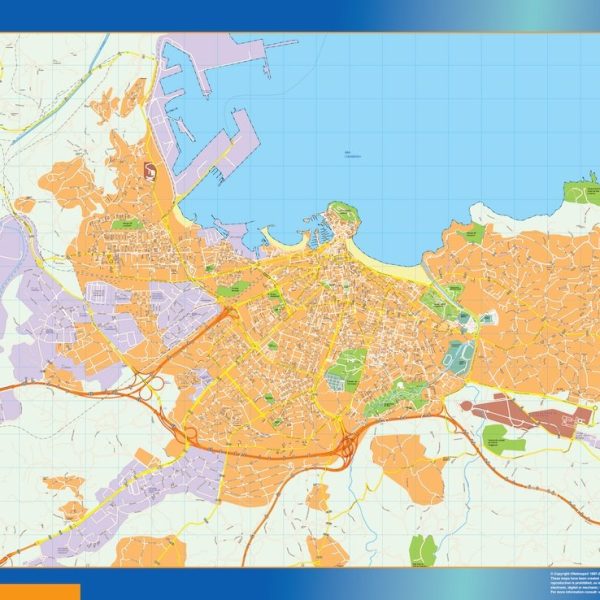Click the orange rectangle in the bottom banner
The width and height of the screenshot is (600, 600).
40,592
